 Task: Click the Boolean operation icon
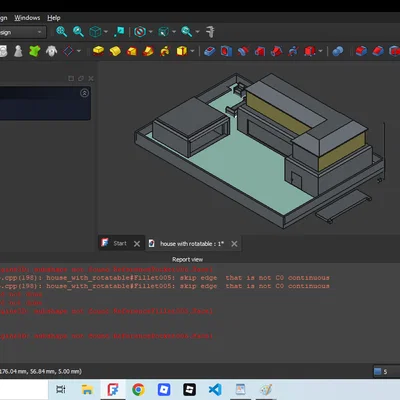tap(338, 51)
